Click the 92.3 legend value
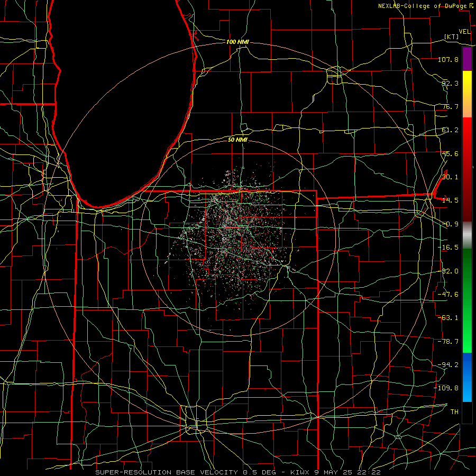 pyautogui.click(x=450, y=83)
